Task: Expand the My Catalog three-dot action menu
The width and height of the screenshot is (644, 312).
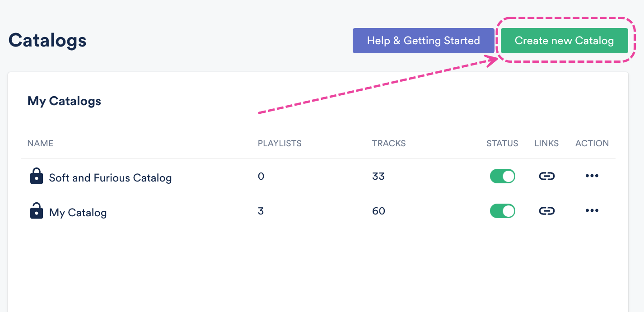Action: click(592, 211)
